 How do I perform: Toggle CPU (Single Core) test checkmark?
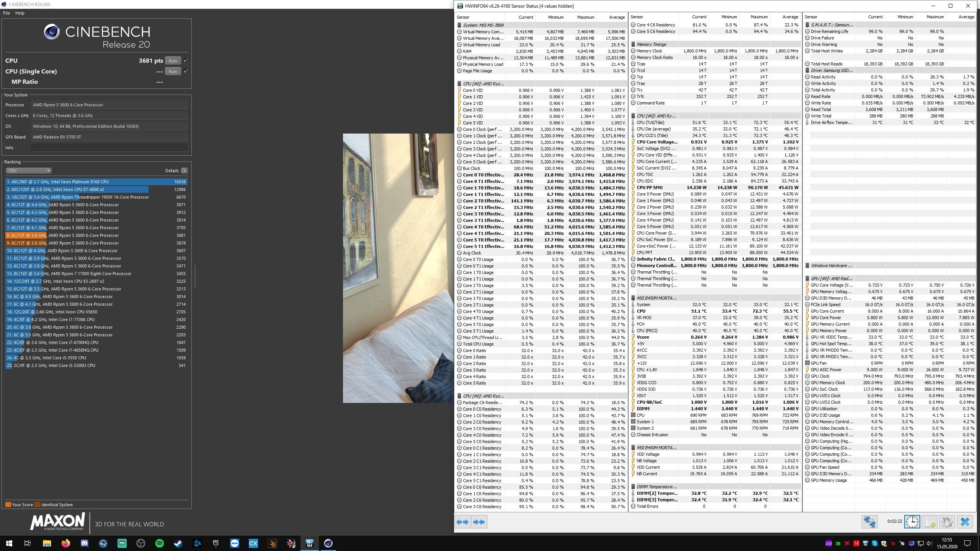pos(186,71)
